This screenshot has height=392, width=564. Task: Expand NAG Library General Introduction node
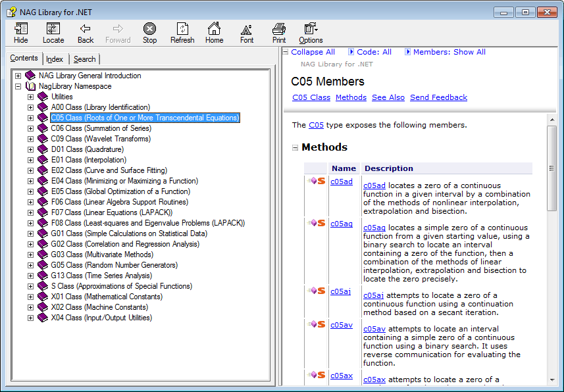pyautogui.click(x=18, y=76)
